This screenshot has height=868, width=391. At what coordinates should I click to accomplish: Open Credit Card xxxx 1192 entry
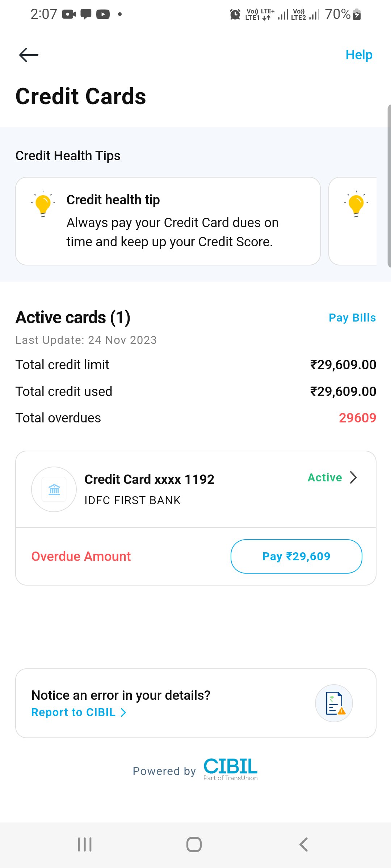(x=149, y=480)
